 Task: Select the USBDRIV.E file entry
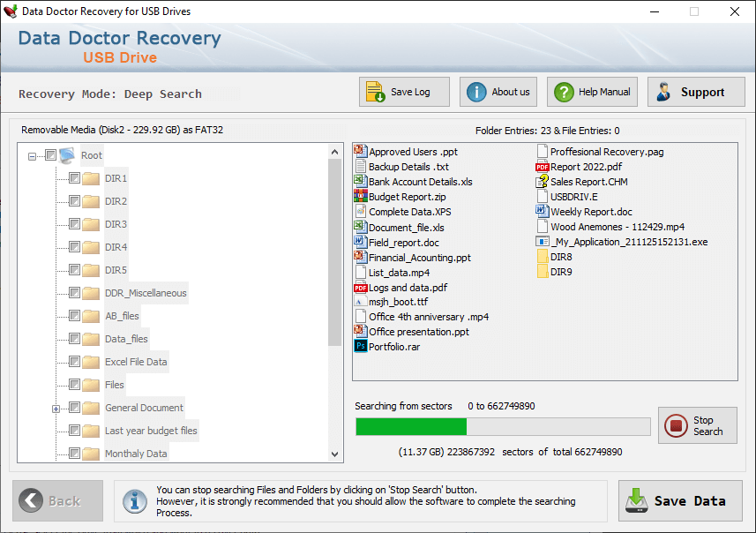coord(573,197)
